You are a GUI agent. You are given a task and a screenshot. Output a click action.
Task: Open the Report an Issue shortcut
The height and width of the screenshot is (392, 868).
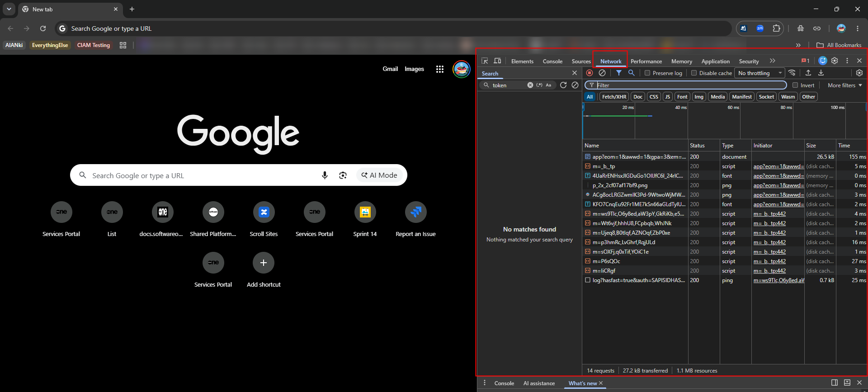point(415,220)
